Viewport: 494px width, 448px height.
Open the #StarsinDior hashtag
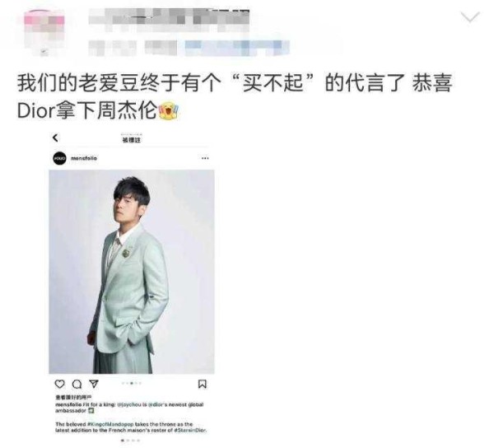[190, 430]
